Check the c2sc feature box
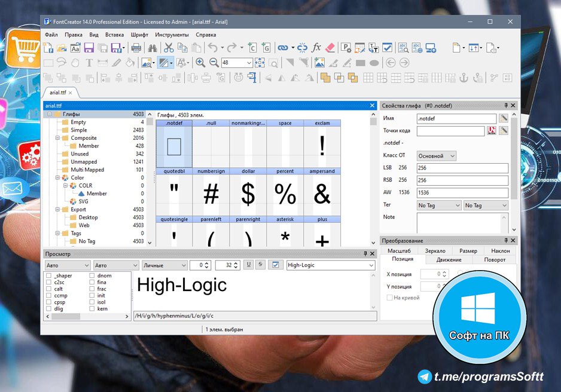This screenshot has height=392, width=561. (x=48, y=282)
